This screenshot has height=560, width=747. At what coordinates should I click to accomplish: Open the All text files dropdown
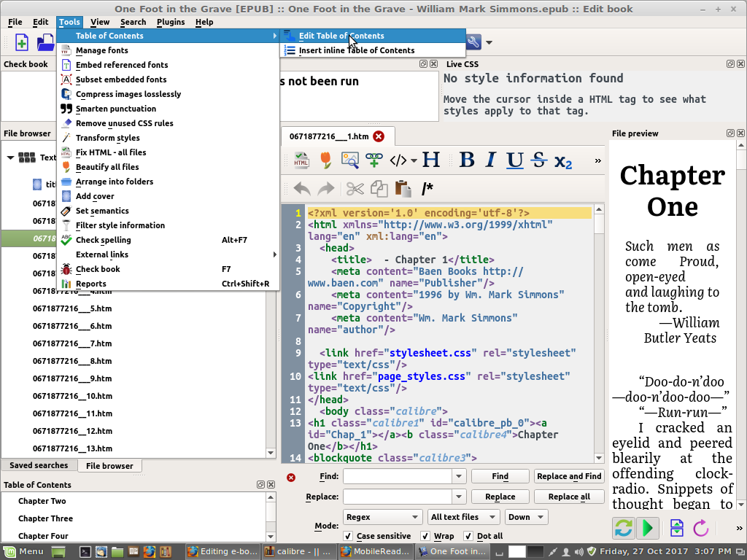462,517
